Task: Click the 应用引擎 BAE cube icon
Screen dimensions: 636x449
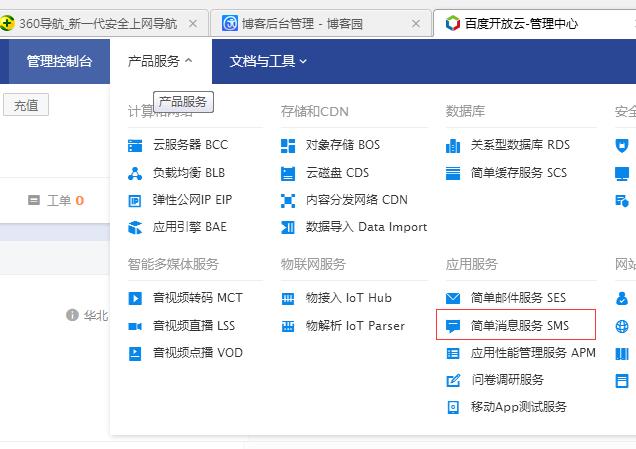Action: 135,228
